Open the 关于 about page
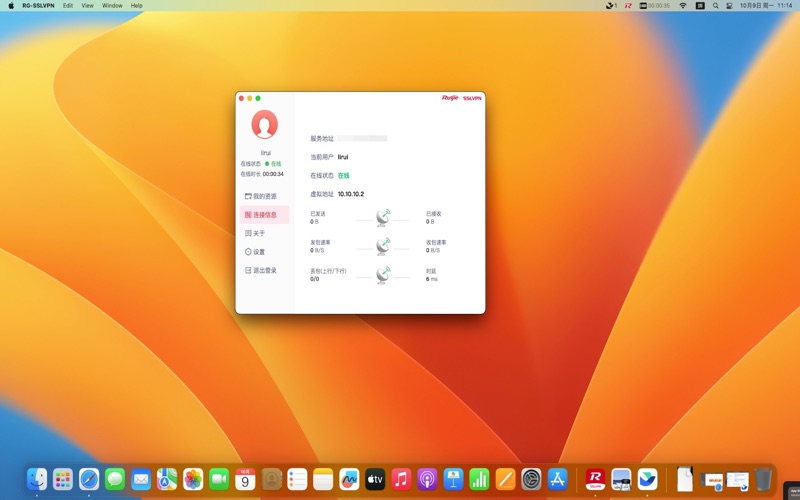Image resolution: width=800 pixels, height=500 pixels. 258,233
